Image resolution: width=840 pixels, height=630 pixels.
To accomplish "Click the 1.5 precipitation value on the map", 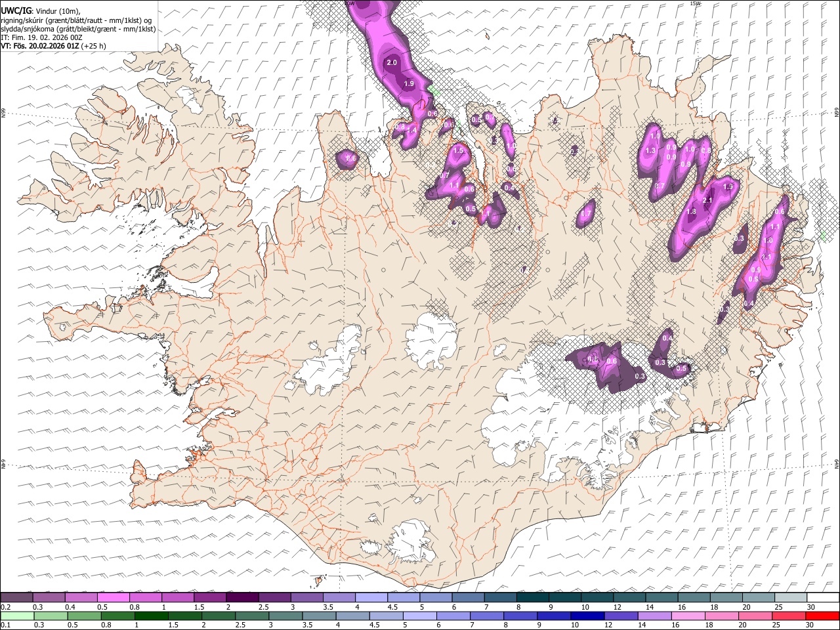I will click(458, 151).
